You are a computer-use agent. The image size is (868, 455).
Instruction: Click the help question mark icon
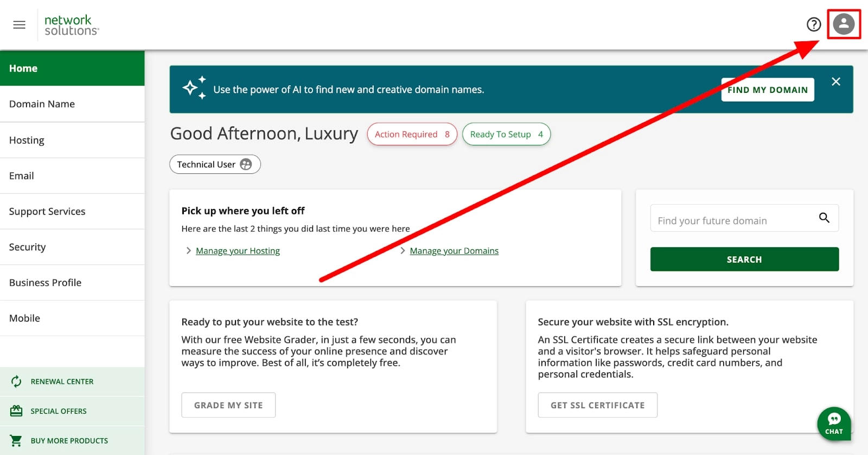tap(813, 24)
